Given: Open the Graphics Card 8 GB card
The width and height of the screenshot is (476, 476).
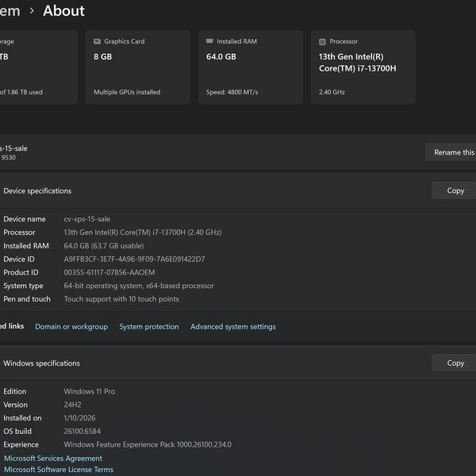Looking at the screenshot, I should tap(138, 67).
